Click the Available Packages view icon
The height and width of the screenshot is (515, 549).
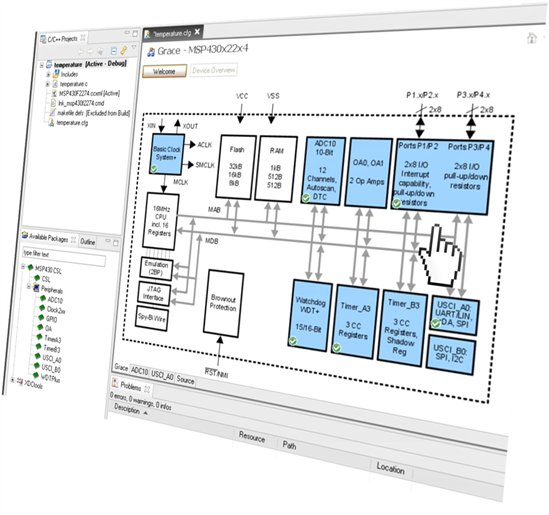(x=25, y=235)
